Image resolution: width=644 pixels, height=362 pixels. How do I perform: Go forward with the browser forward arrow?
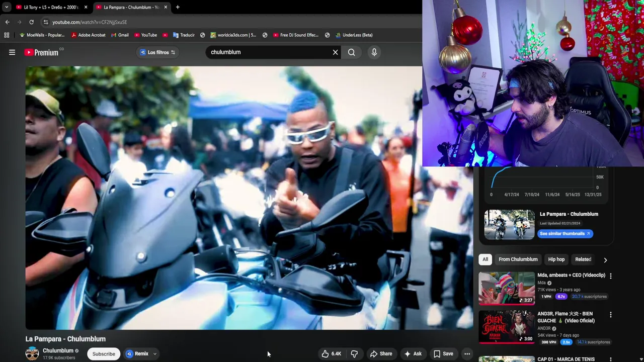pyautogui.click(x=19, y=22)
